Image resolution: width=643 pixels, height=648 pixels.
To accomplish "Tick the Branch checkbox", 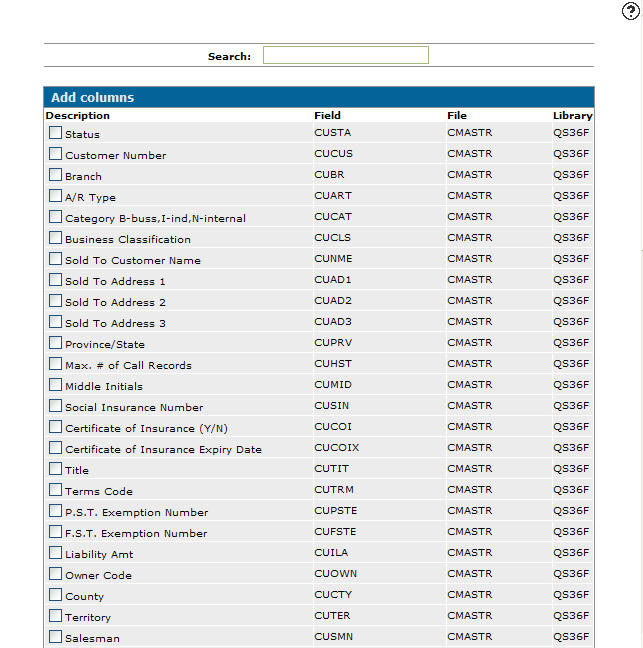I will [x=55, y=175].
